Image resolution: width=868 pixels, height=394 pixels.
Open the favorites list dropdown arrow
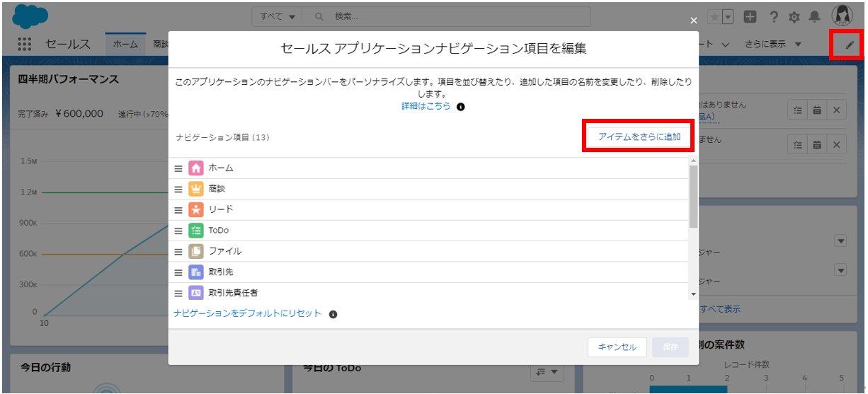(x=729, y=16)
